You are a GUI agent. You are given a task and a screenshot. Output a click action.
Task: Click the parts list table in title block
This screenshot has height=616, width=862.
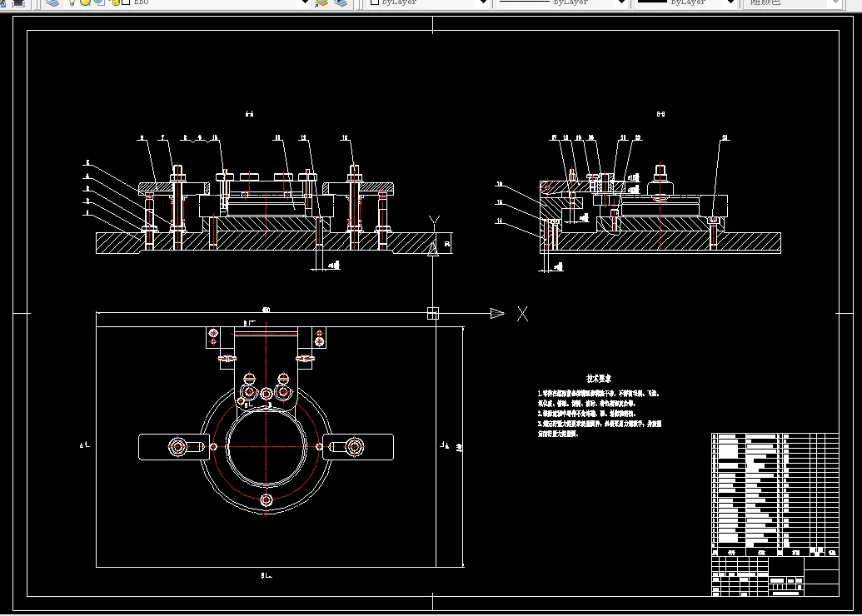pos(775,494)
